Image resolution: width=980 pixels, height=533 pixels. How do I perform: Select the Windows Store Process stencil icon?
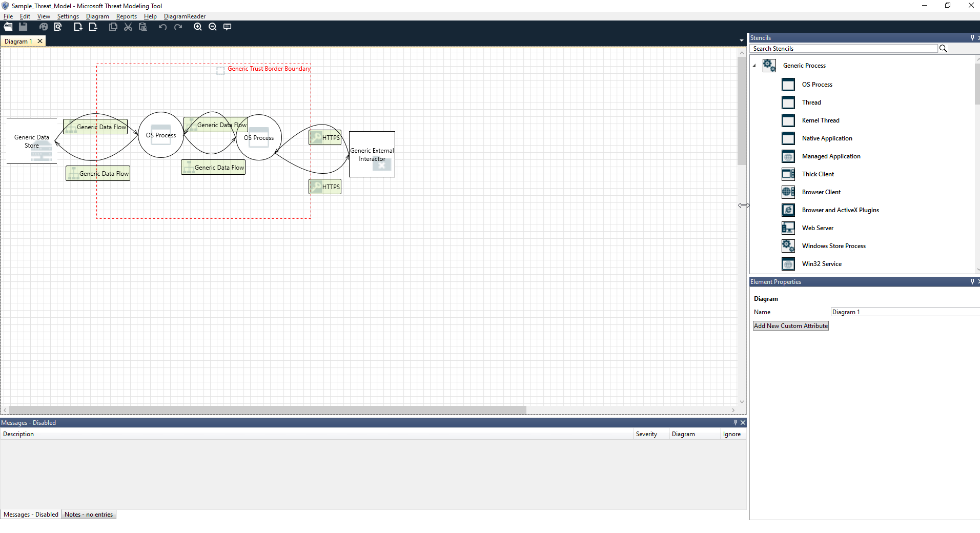click(x=788, y=246)
